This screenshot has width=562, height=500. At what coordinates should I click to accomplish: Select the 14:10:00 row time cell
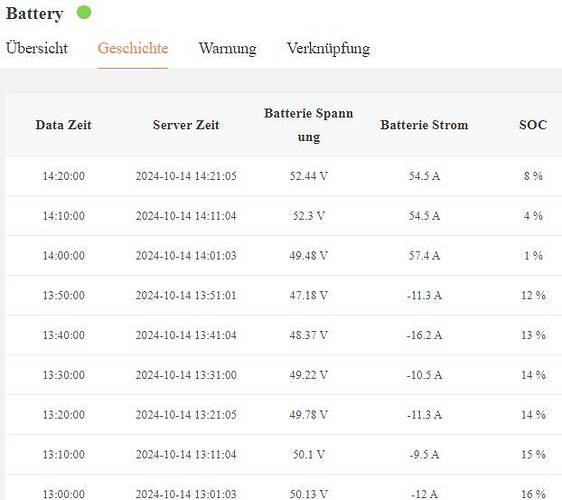tap(64, 216)
